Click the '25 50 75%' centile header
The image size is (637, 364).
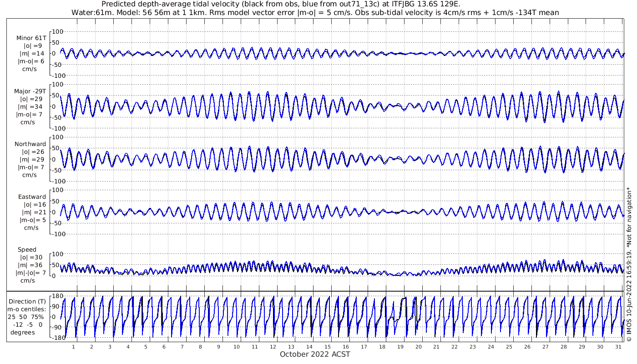coord(25,317)
